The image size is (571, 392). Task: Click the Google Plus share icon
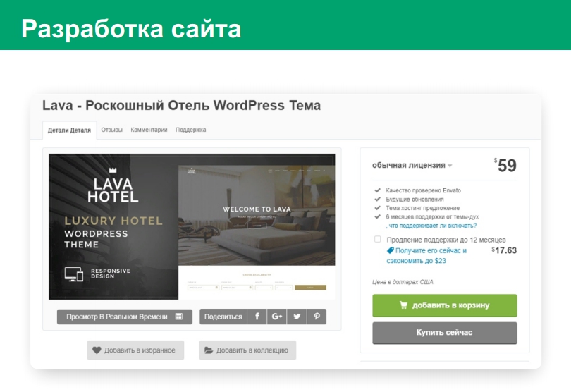(x=276, y=317)
